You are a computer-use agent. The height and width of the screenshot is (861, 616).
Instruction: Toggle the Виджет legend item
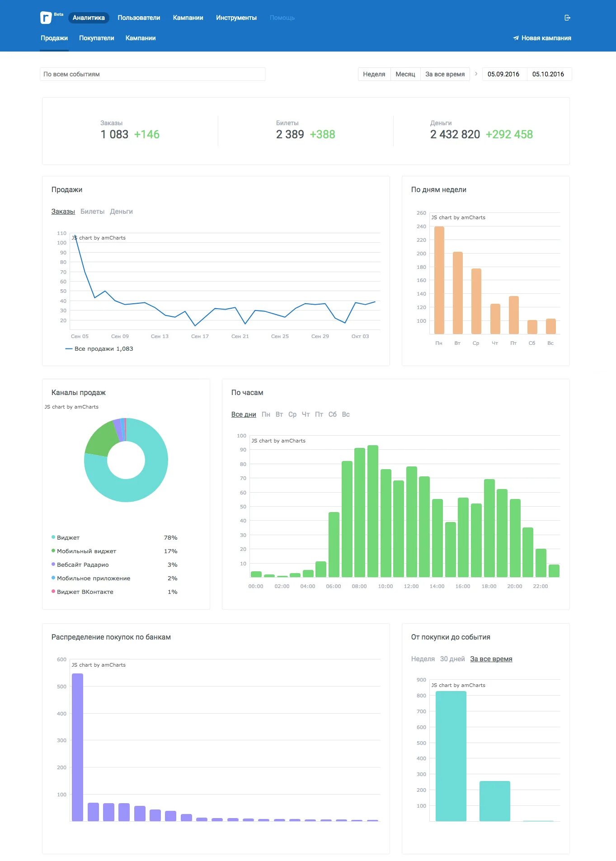(66, 537)
